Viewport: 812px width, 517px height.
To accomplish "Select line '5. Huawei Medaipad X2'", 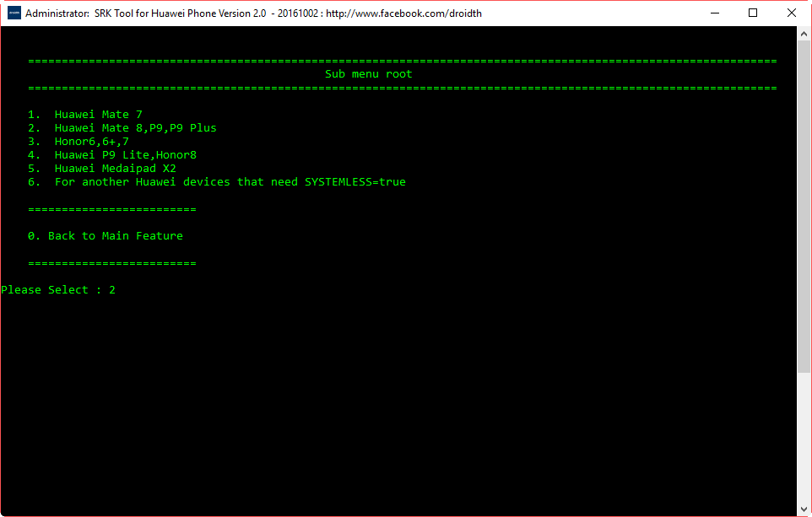I will pos(102,168).
